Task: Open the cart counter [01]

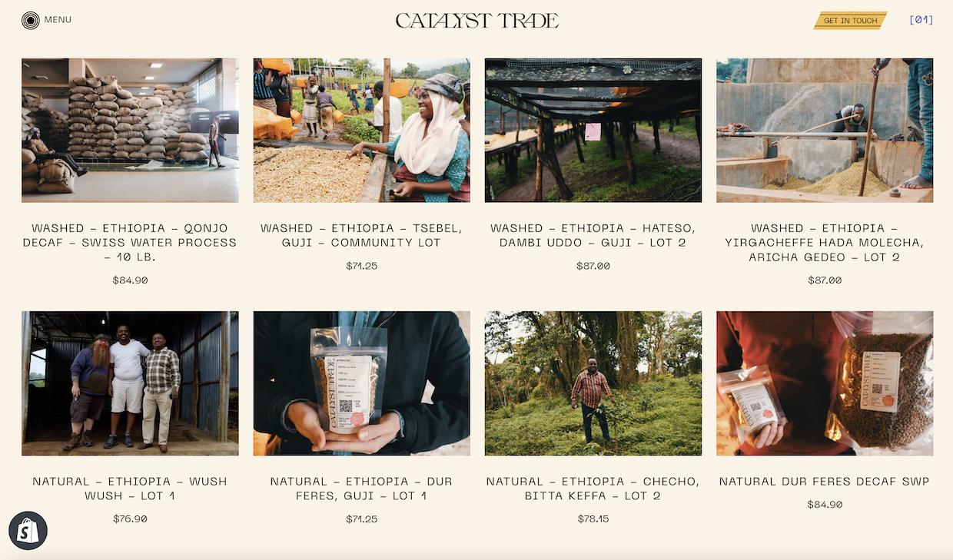Action: point(921,20)
